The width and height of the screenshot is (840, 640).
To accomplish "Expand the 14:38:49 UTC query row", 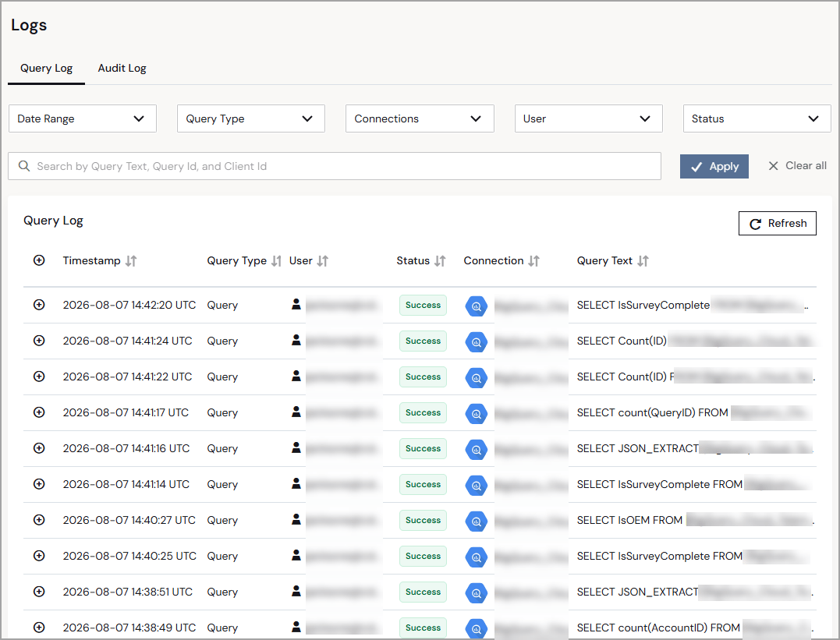I will click(39, 628).
